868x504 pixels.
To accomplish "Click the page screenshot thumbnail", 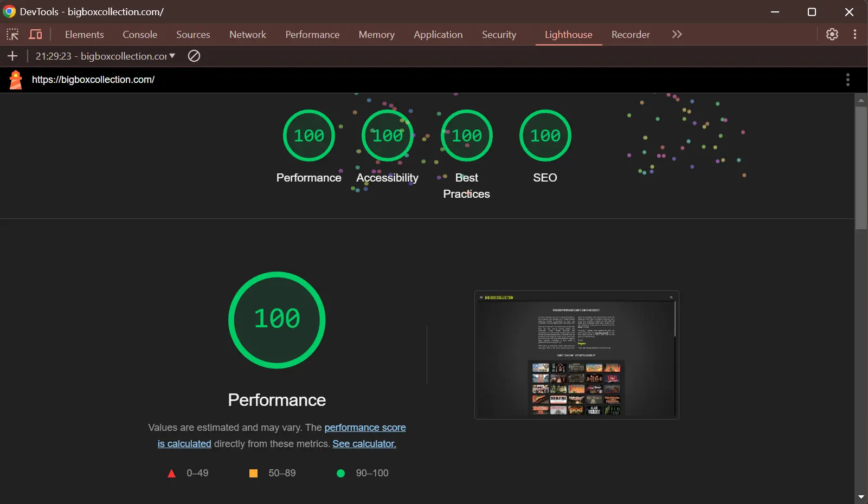I will (576, 355).
